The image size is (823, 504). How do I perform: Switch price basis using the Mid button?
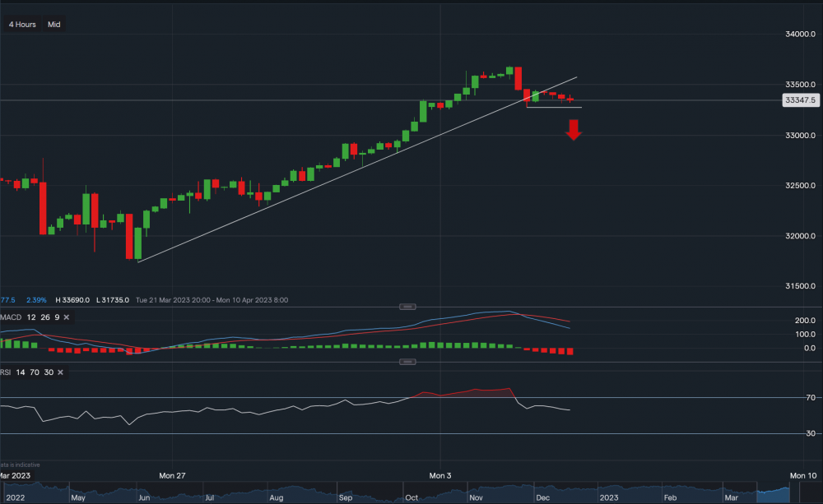click(53, 24)
